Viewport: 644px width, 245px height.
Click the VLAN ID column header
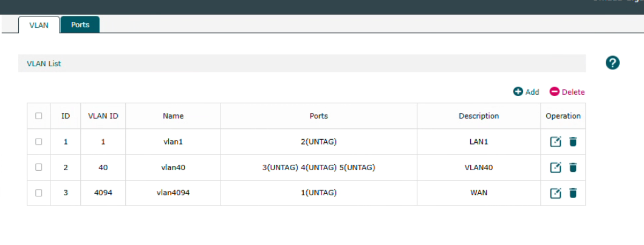coord(103,116)
